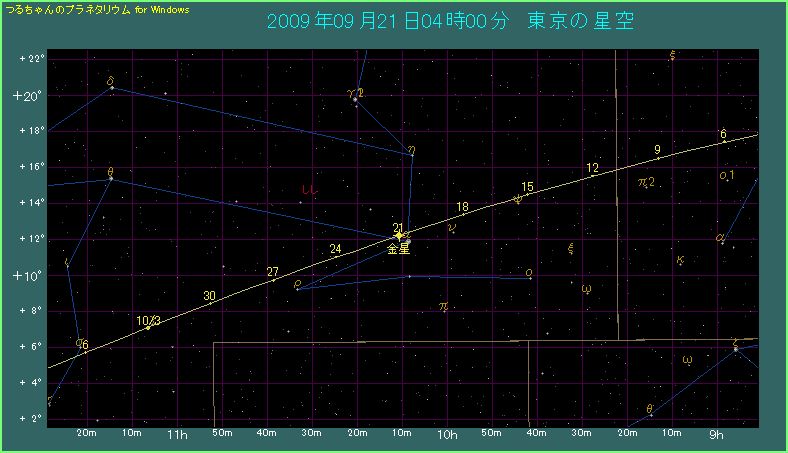
Task: Select the kappa star label
Action: (680, 261)
